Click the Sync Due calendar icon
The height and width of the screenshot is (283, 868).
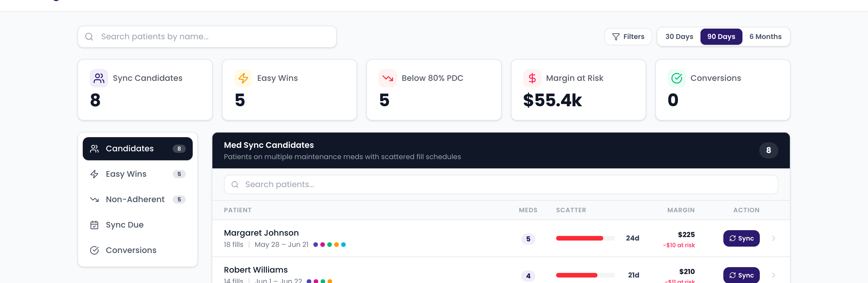(x=94, y=225)
